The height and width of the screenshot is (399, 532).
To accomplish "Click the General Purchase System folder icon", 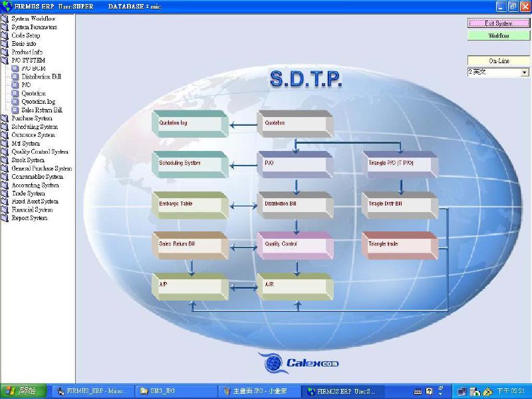I will [x=5, y=168].
